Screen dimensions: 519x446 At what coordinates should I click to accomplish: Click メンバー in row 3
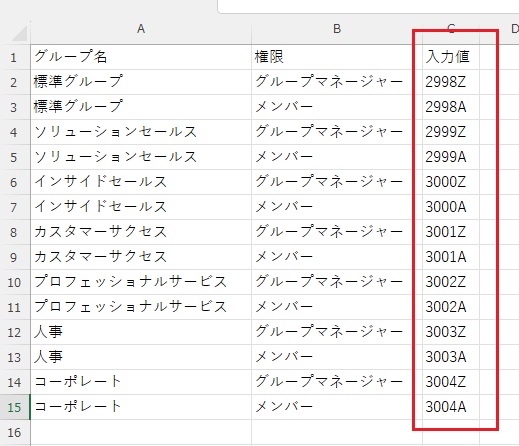point(337,107)
